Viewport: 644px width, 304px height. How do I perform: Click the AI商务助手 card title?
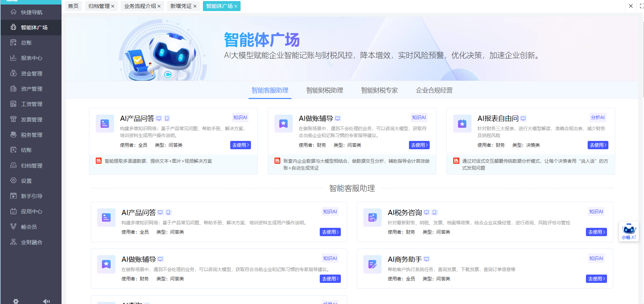point(405,259)
